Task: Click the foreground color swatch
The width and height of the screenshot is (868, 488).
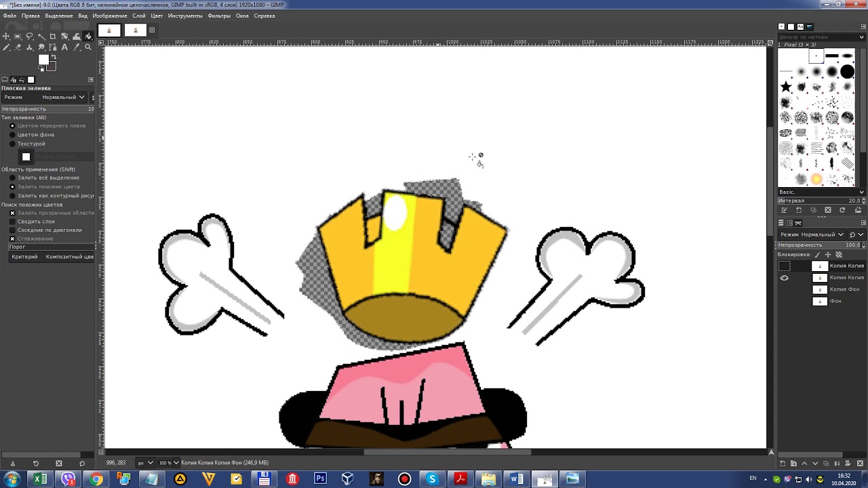Action: [x=43, y=60]
